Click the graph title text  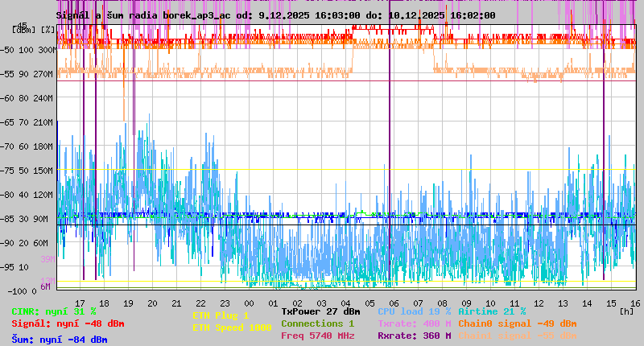click(x=276, y=15)
